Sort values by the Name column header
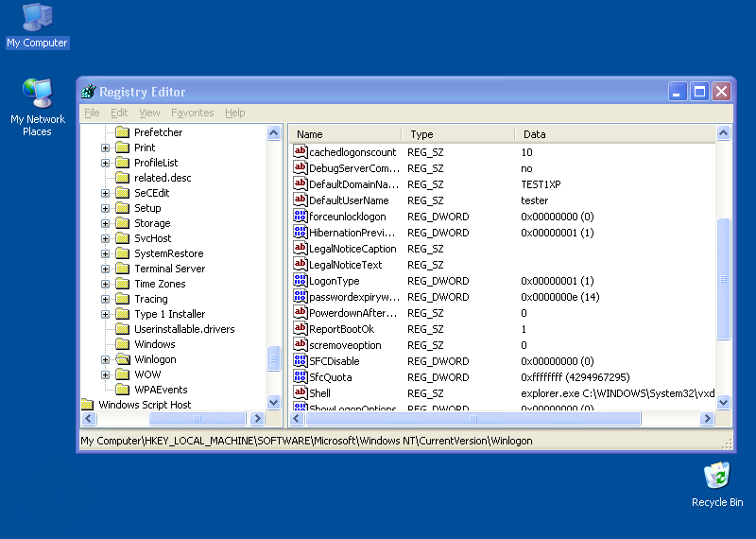The width and height of the screenshot is (756, 539). click(x=346, y=134)
